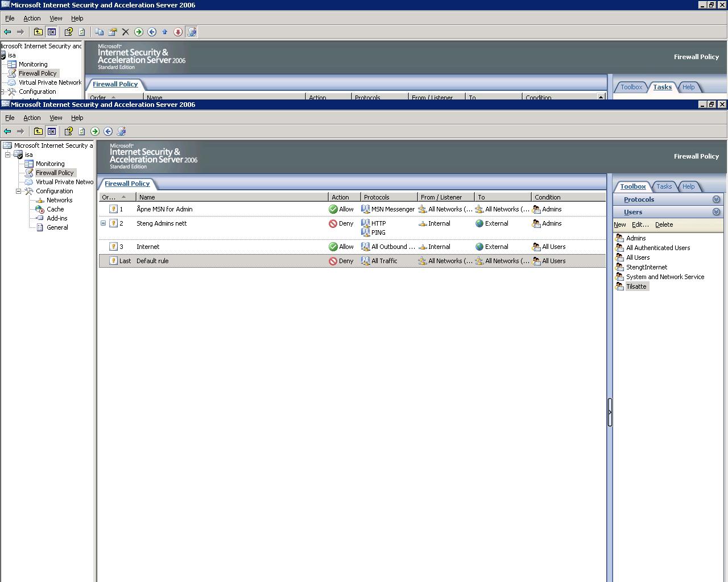Screen dimensions: 728x582
Task: Click the red Deny icon on Default rule
Action: 333,261
